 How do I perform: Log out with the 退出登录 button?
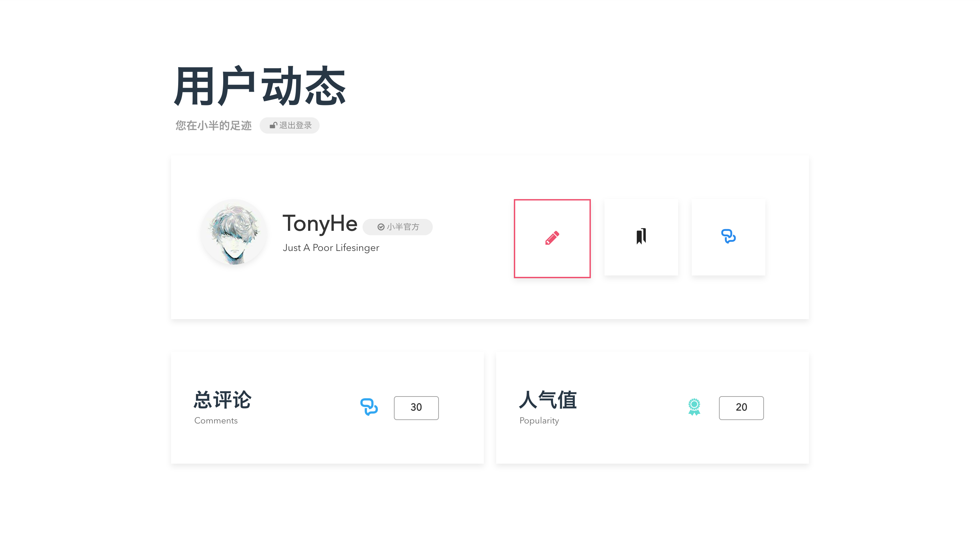290,125
